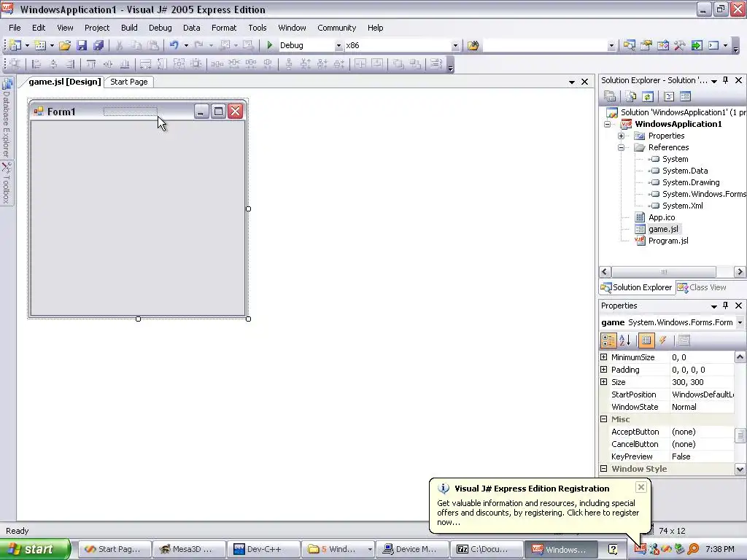Click the Properties icon in Solution Explorer toolbar
This screenshot has height=560, width=747.
click(x=610, y=97)
